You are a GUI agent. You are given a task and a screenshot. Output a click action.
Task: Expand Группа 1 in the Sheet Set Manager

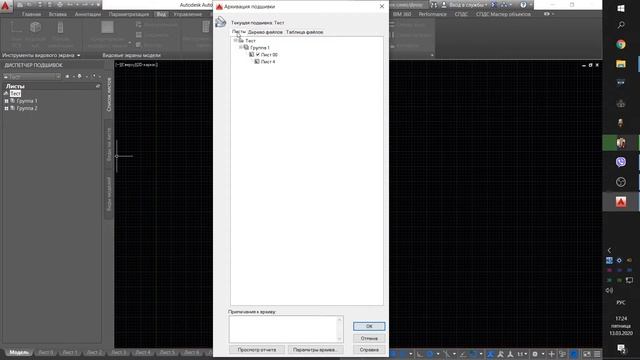6,101
